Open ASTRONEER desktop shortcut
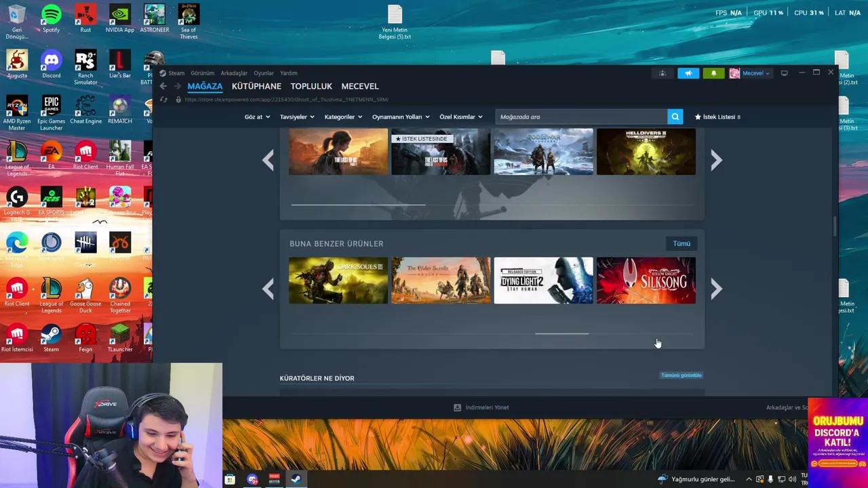 click(155, 19)
